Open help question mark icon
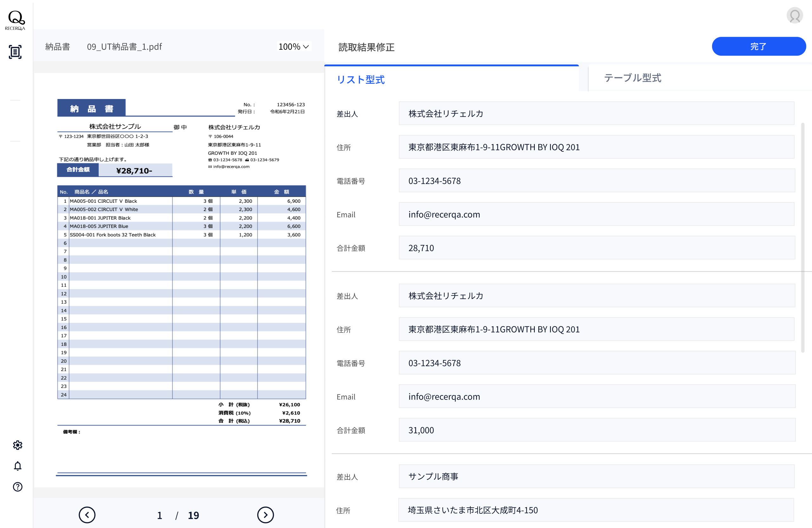812x528 pixels. click(17, 487)
